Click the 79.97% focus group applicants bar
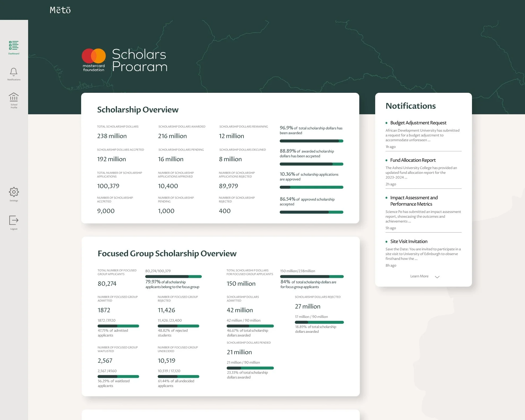The image size is (525, 420). [x=173, y=277]
